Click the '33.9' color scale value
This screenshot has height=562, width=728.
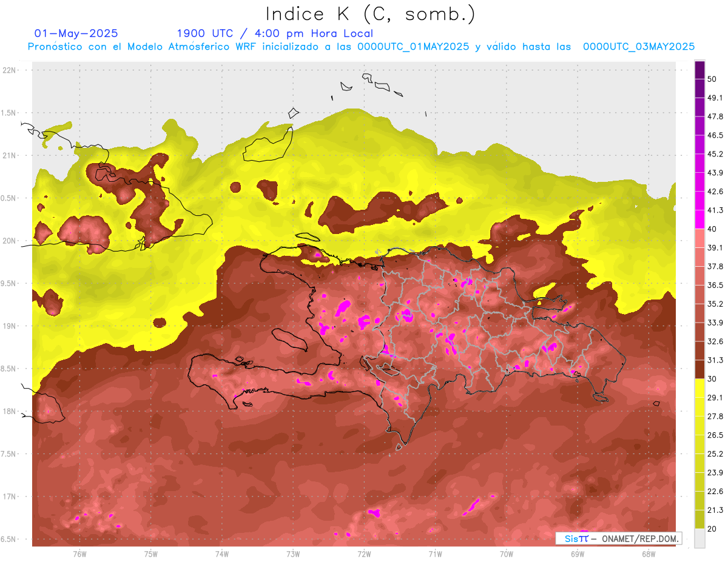(x=715, y=323)
